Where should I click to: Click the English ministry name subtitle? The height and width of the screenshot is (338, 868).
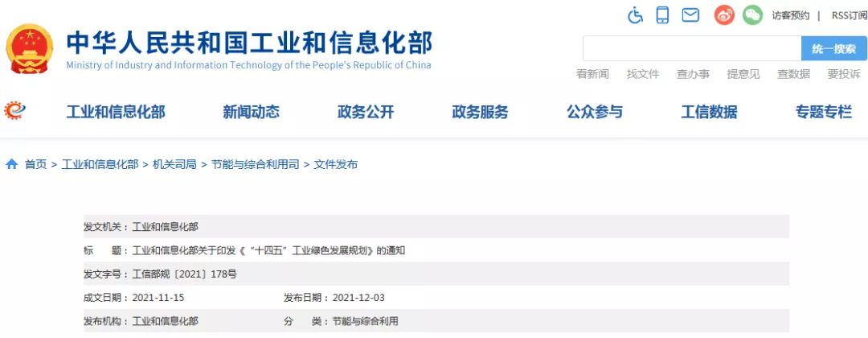pos(248,65)
